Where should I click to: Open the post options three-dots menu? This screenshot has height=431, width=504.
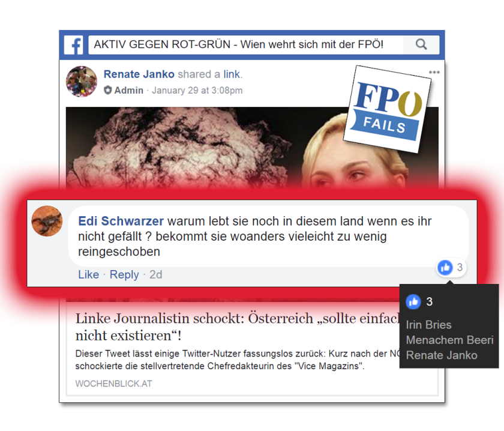tap(434, 72)
